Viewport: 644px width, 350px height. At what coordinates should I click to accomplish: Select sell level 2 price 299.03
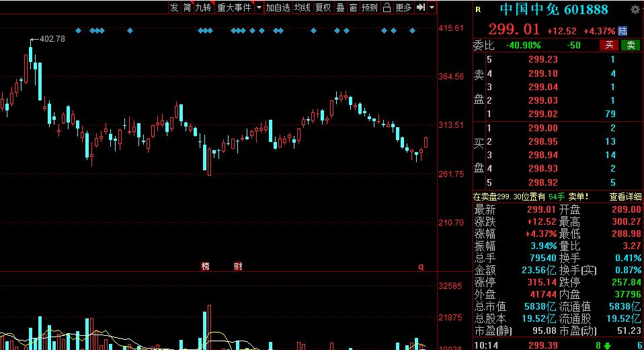[543, 100]
